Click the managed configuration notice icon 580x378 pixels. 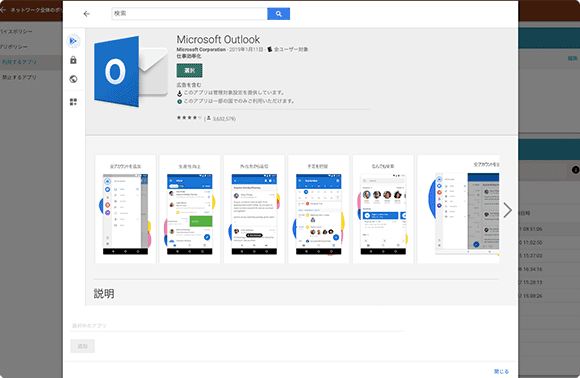[x=179, y=93]
